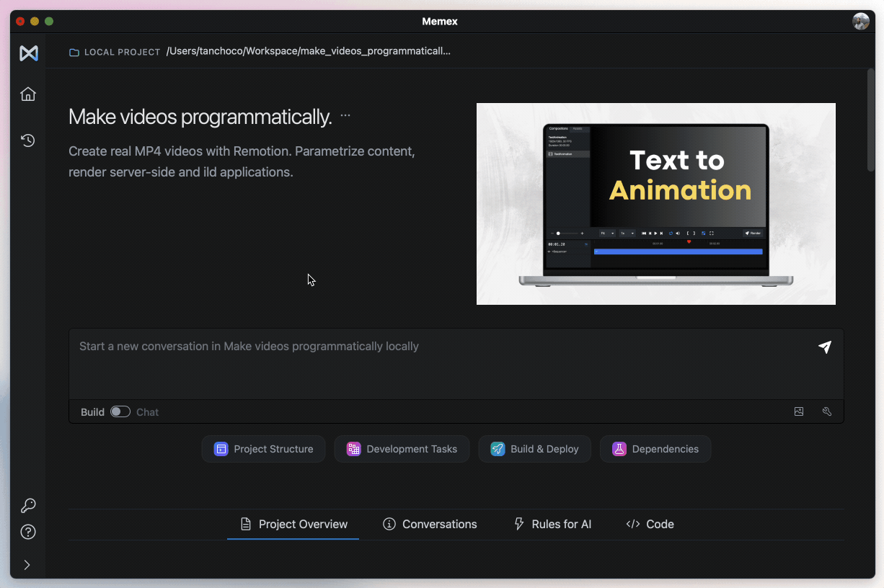Viewport: 884px width, 588px height.
Task: Click the 'Build' label next to the toggle
Action: click(92, 412)
